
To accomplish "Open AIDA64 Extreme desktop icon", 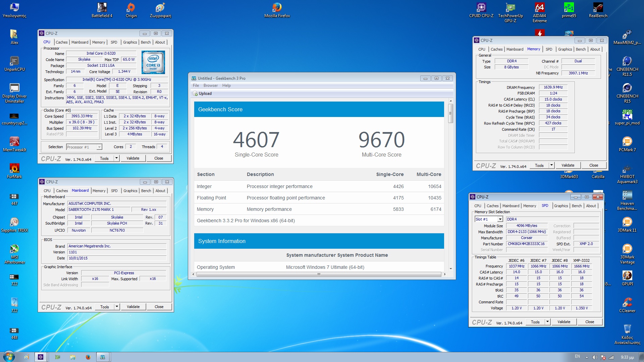I will pyautogui.click(x=540, y=13).
